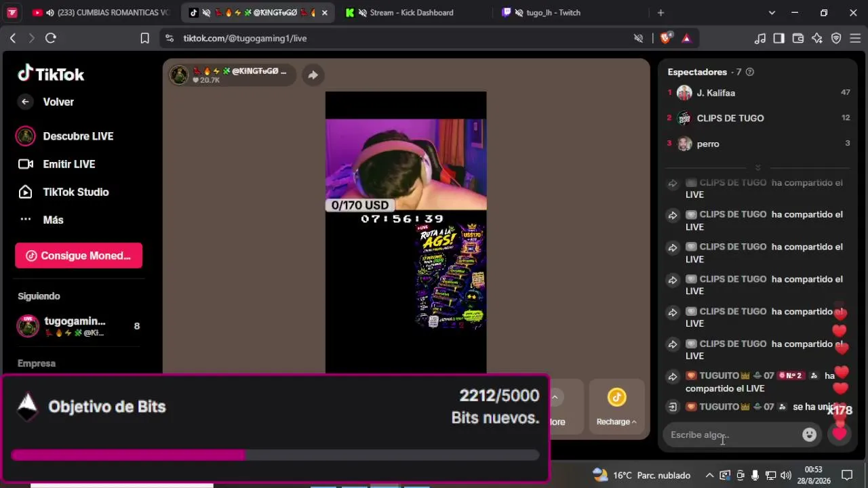Click the Escribe algo chat input
Image resolution: width=868 pixels, height=488 pixels.
[x=732, y=435]
